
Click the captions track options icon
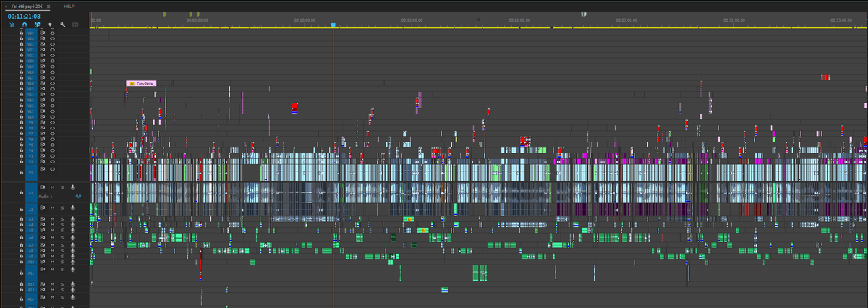pos(75,25)
